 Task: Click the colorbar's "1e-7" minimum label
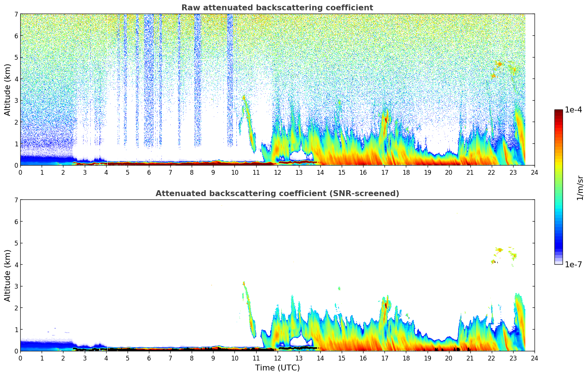click(x=573, y=264)
